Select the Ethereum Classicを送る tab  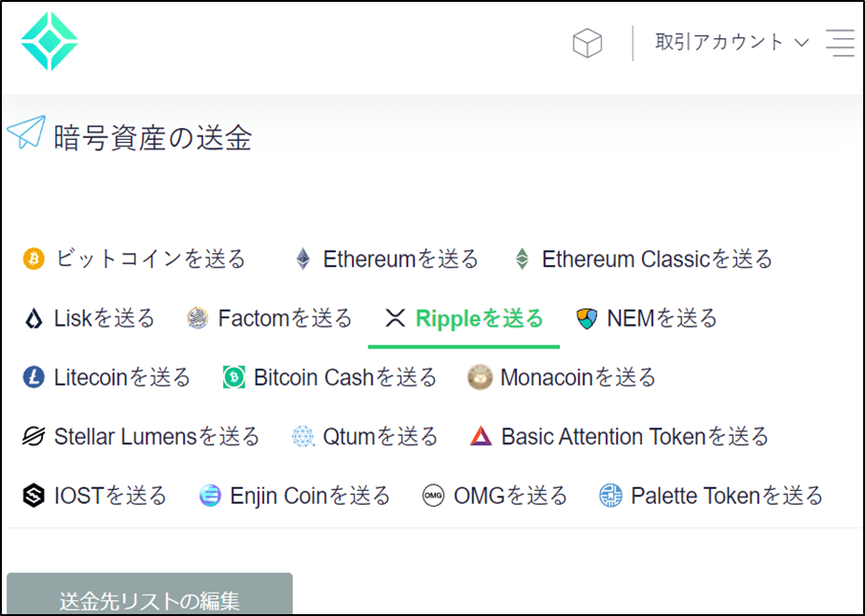643,259
